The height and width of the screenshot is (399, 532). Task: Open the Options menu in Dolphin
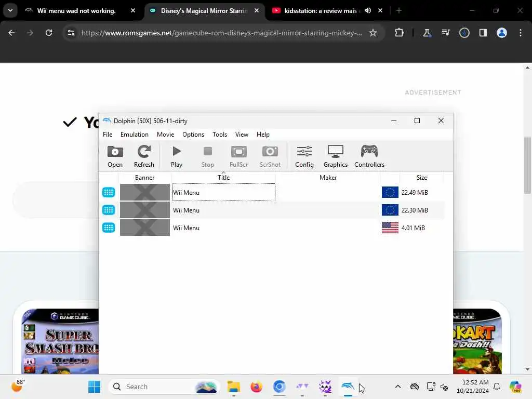pos(193,135)
